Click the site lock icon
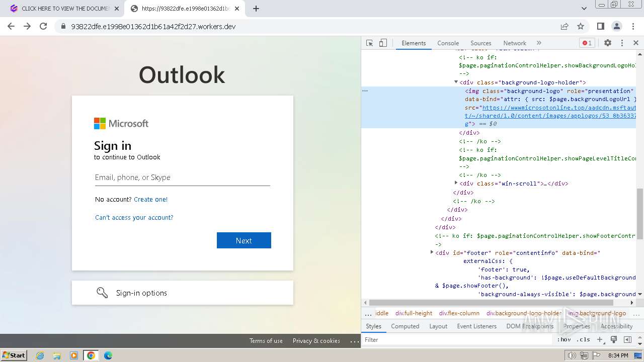This screenshot has height=362, width=644. tap(63, 27)
